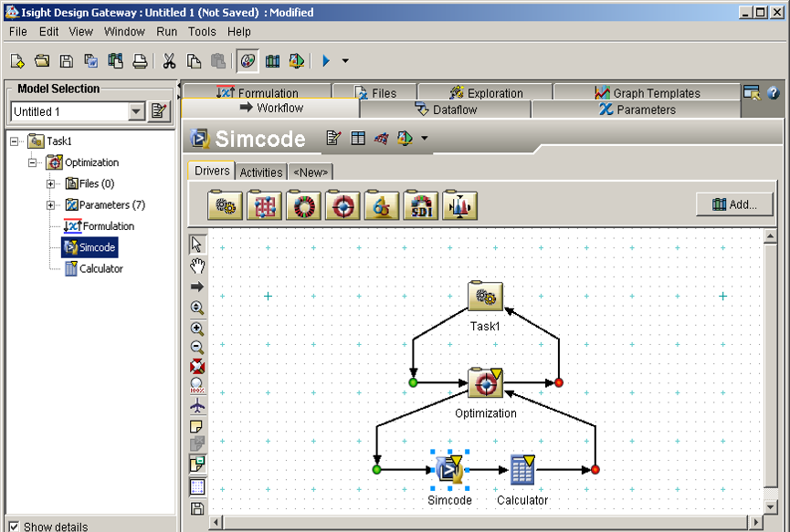790x532 pixels.
Task: Switch to the Workflow tab
Action: click(271, 108)
